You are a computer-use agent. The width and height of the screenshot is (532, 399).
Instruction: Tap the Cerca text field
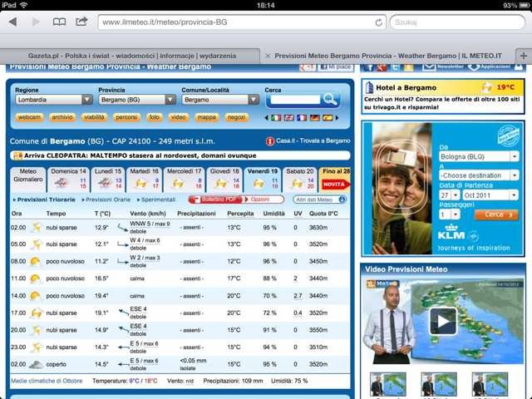(295, 100)
